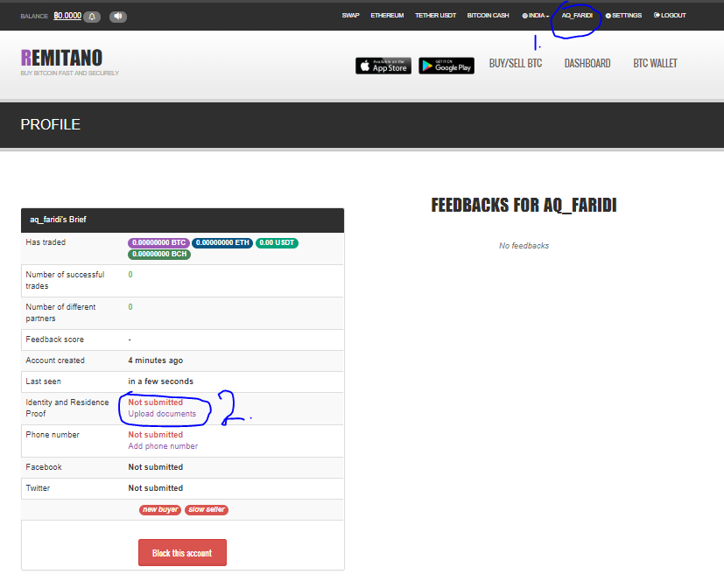The height and width of the screenshot is (588, 724).
Task: Click the balance amount link
Action: click(x=67, y=16)
